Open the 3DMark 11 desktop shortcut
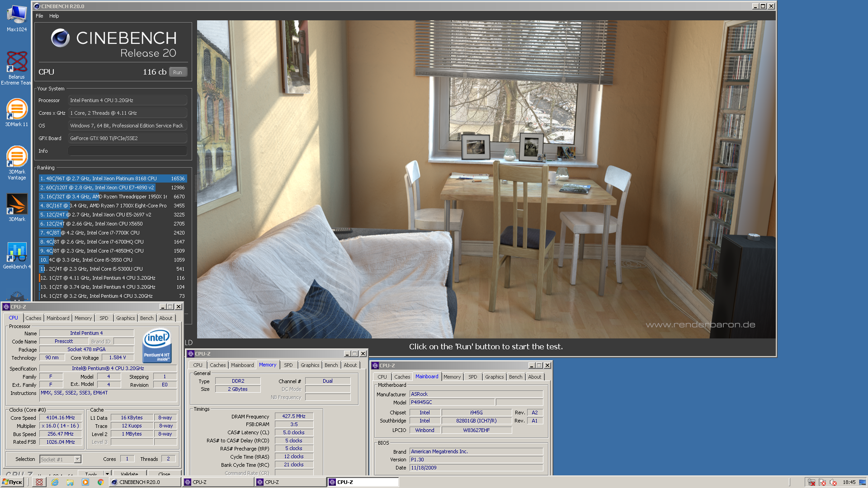This screenshot has height=488, width=868. 17,113
